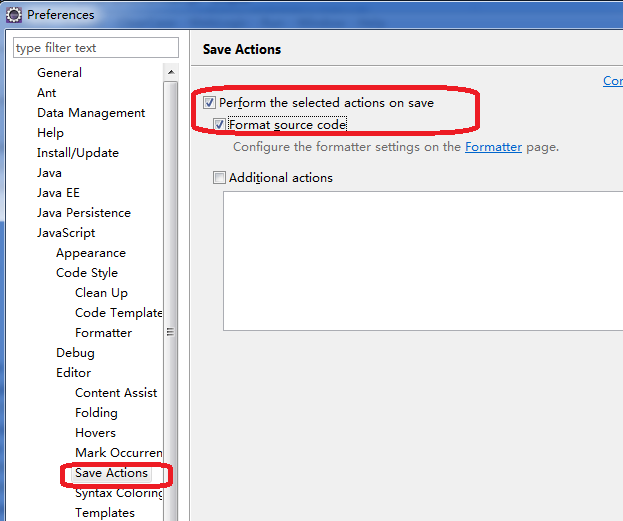Open Code Style under JavaScript
623x521 pixels.
click(87, 273)
